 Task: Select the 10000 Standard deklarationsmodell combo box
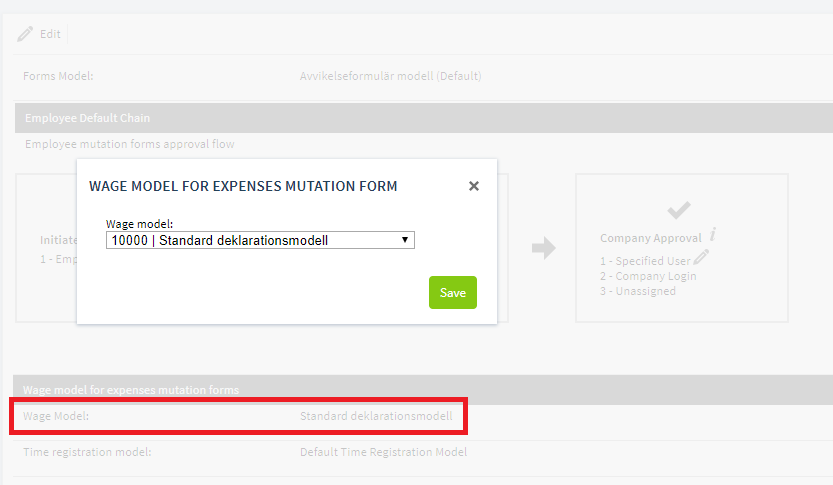pyautogui.click(x=260, y=240)
